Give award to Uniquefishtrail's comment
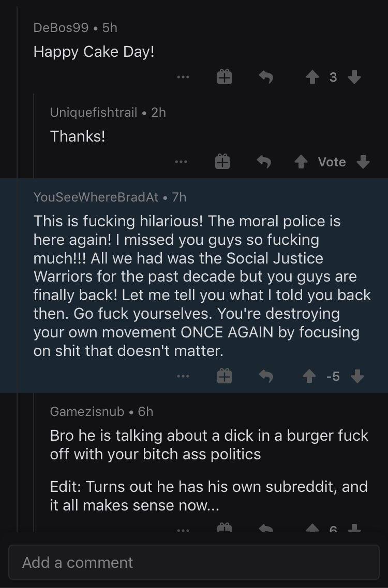Image resolution: width=388 pixels, height=588 pixels. pyautogui.click(x=222, y=162)
